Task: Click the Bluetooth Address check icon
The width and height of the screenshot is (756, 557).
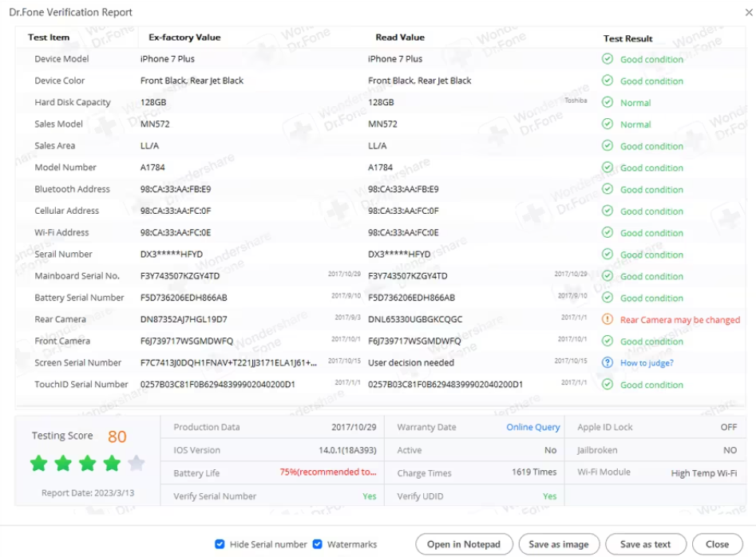Action: [608, 189]
